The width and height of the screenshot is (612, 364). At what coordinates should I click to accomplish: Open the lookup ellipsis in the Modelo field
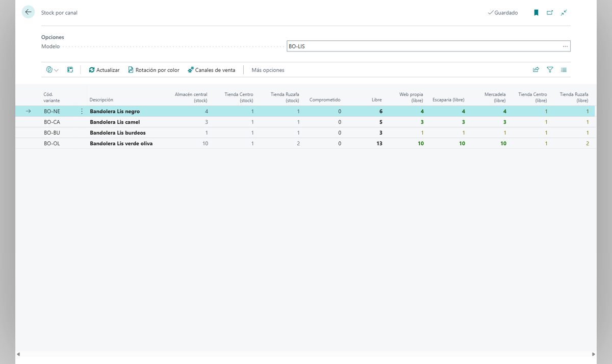point(565,46)
